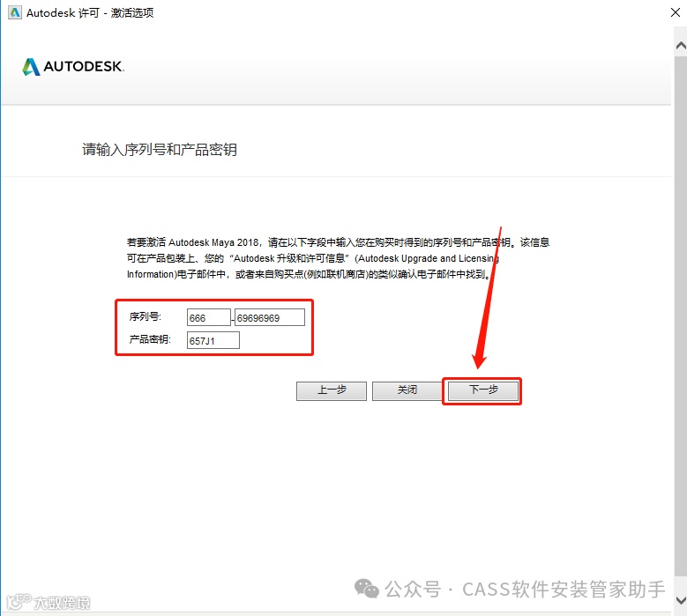Click the scrollbar down arrow
The image size is (687, 616).
tap(681, 599)
